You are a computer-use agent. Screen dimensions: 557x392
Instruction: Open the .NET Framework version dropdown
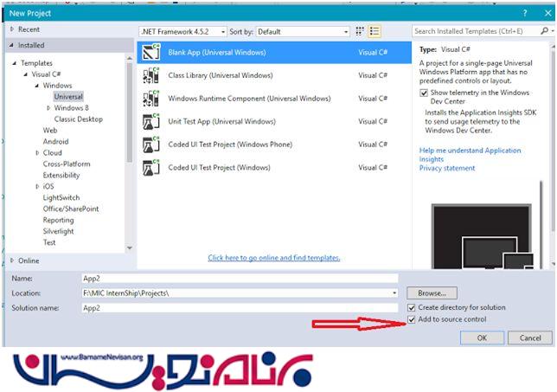(x=182, y=32)
